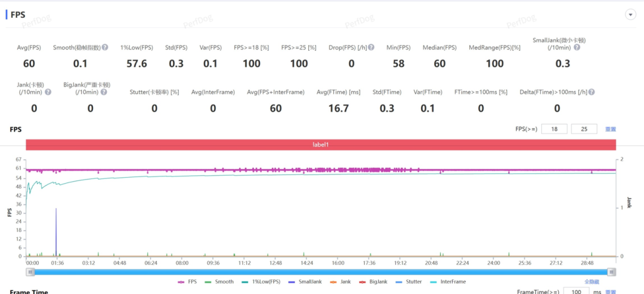644x294 pixels.
Task: Open help icon next to Smooth(稳帧指数)
Action: [105, 47]
